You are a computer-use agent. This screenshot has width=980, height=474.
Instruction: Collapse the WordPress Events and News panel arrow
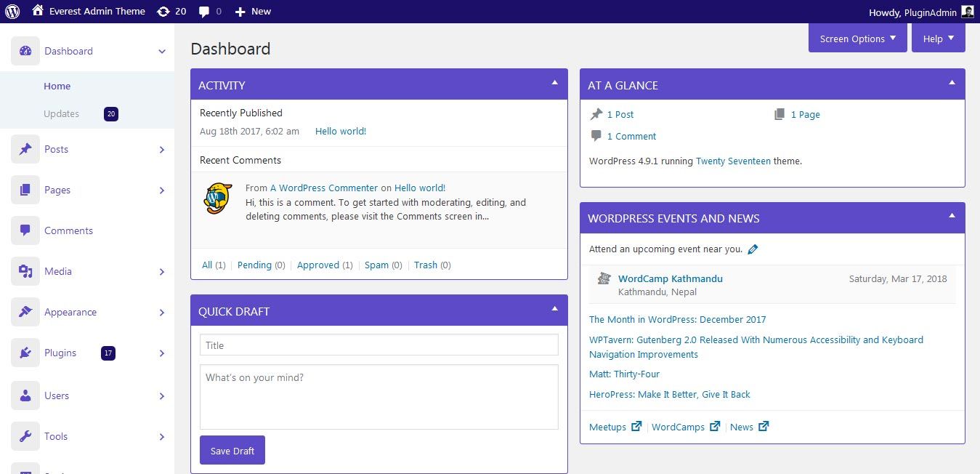(952, 216)
